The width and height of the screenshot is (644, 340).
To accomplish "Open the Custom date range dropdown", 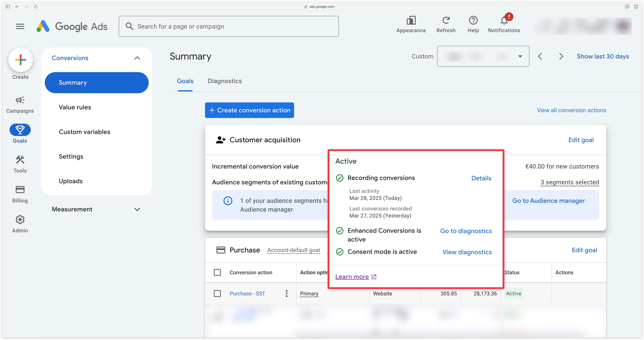I will click(x=483, y=56).
